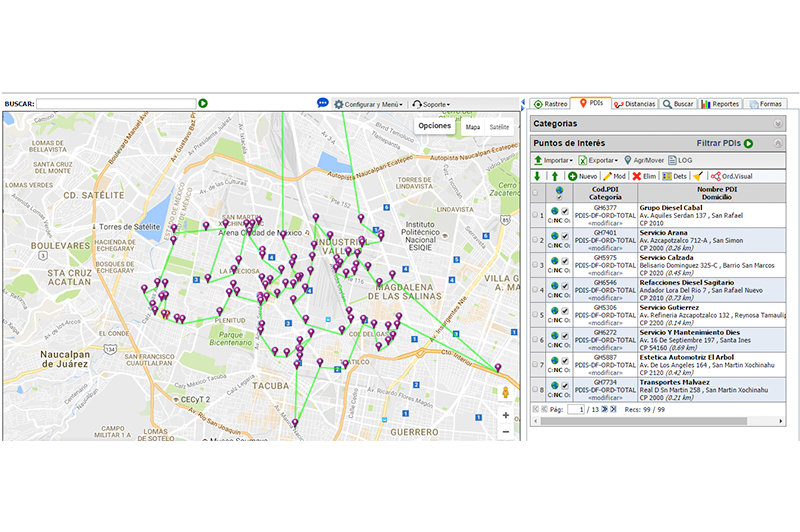Click the Pág page number input field

576,409
